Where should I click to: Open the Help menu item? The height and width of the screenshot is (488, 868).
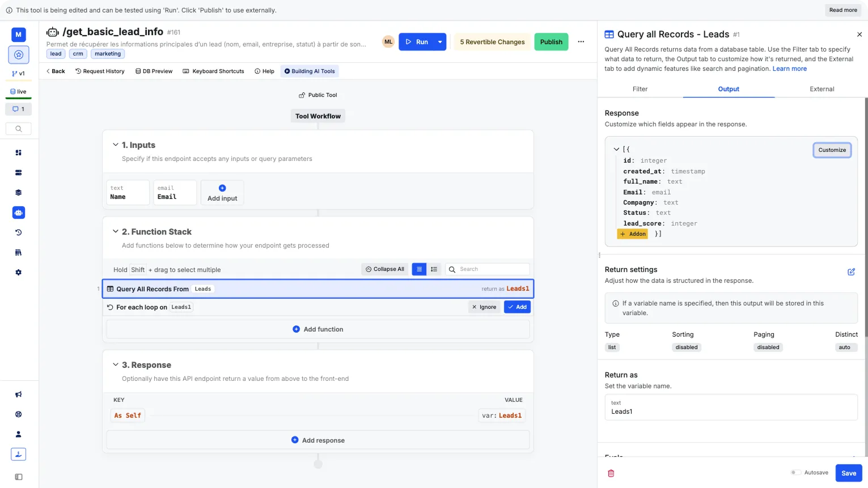[x=265, y=71]
